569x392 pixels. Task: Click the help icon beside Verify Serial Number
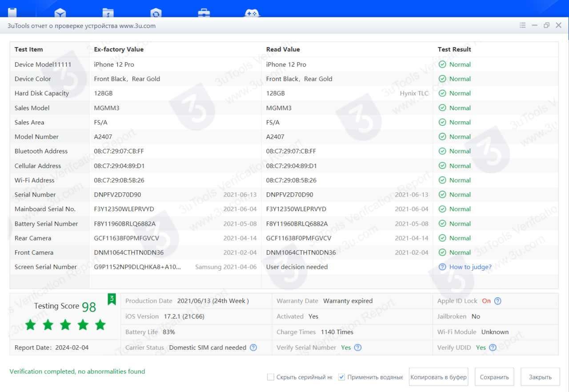pyautogui.click(x=358, y=348)
